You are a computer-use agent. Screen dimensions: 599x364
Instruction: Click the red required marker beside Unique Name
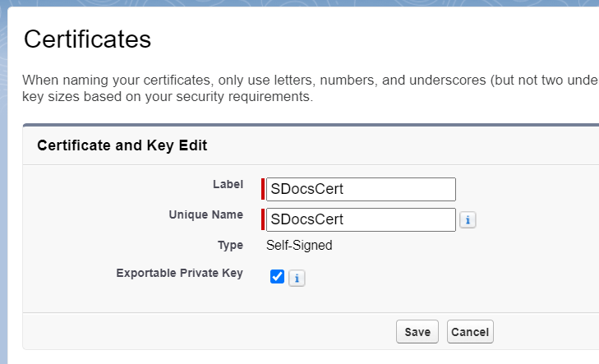point(263,219)
